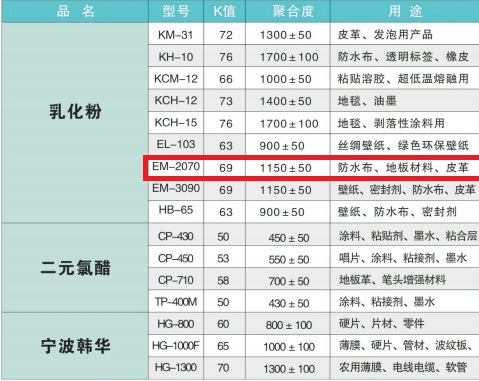Select the 宁波韩华 category cell
The height and width of the screenshot is (381, 479).
(x=75, y=346)
